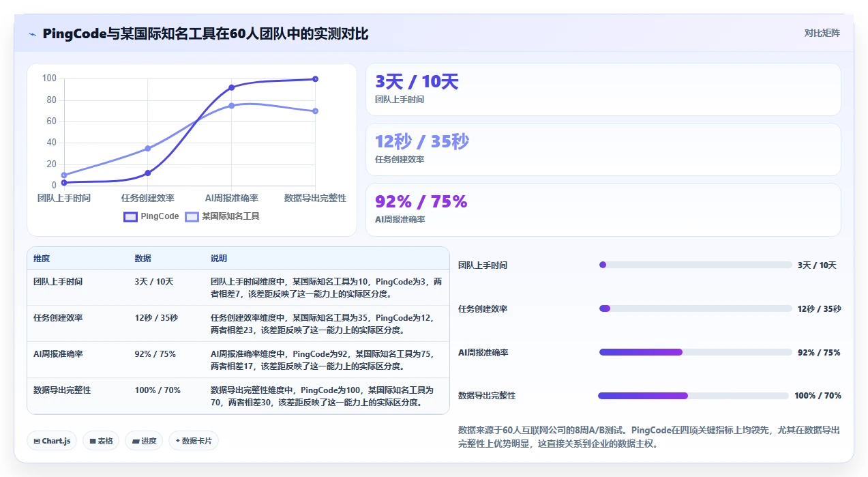This screenshot has height=477, width=868.
Task: Click the chart x-axis label 任务创建效率
Action: [x=148, y=198]
